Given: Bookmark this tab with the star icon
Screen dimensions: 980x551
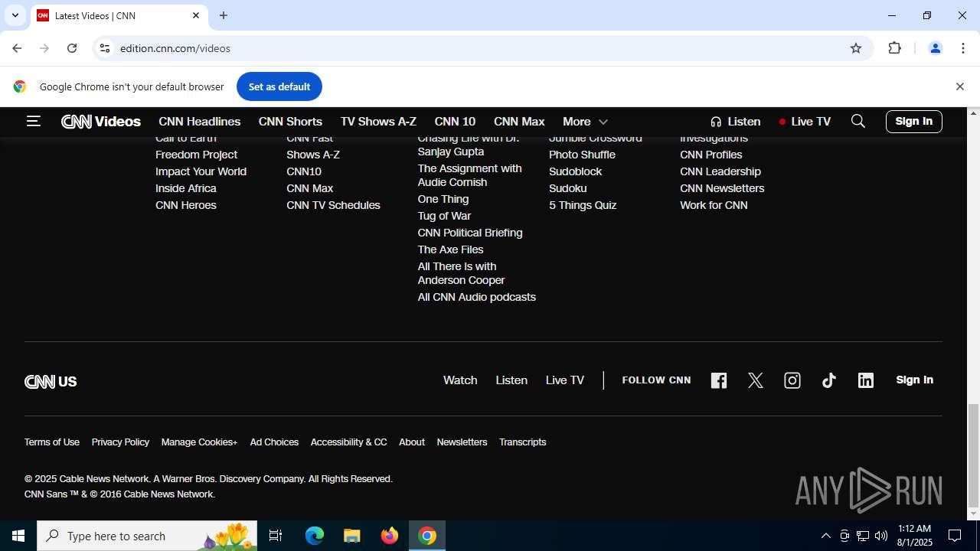Looking at the screenshot, I should [x=856, y=48].
